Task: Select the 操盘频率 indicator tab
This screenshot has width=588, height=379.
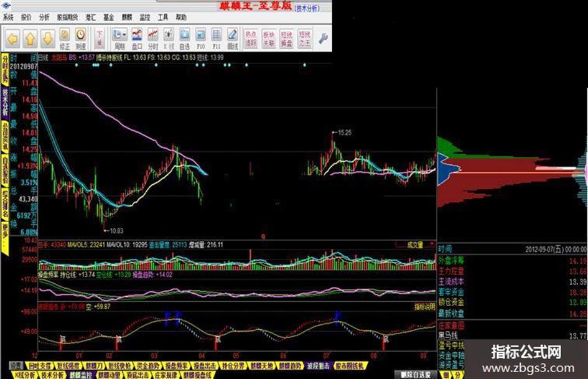Action: coord(175,366)
